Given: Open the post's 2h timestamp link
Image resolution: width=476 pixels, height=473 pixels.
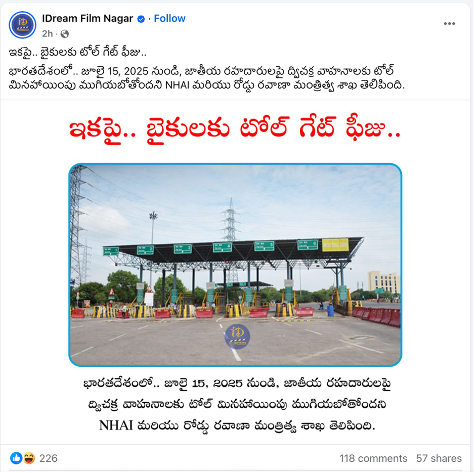Looking at the screenshot, I should pos(48,34).
